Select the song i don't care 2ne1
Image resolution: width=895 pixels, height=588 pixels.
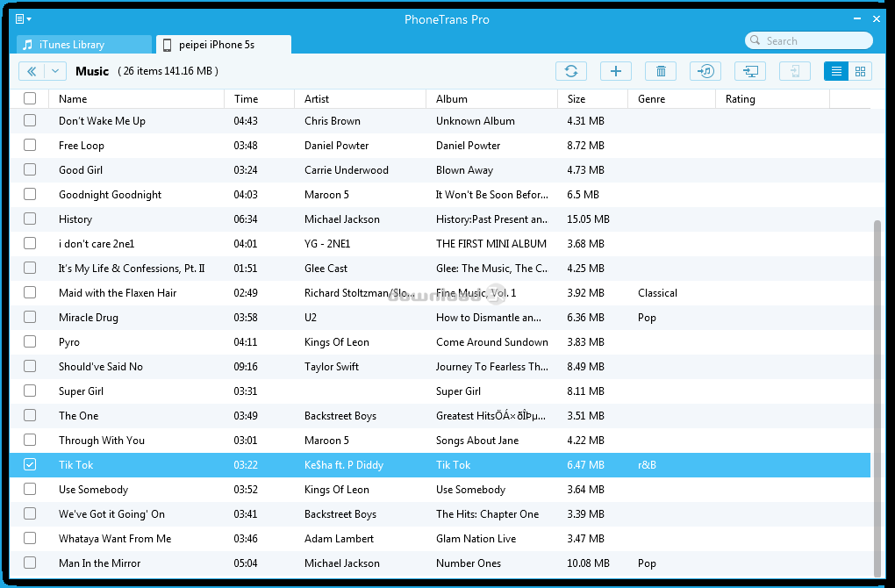(x=97, y=244)
